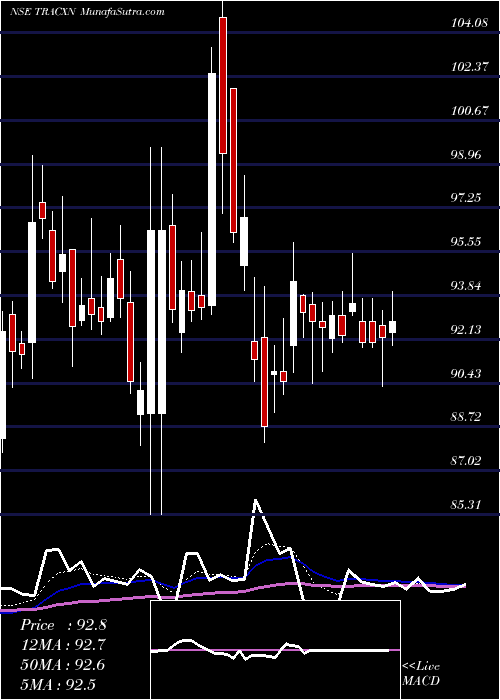The image size is (500, 700).
Task: Click inside the MACD inset chart box
Action: pos(275,650)
